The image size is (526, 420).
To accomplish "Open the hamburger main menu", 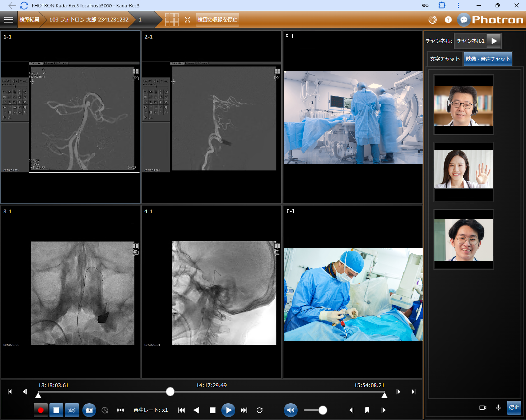I will click(x=9, y=20).
